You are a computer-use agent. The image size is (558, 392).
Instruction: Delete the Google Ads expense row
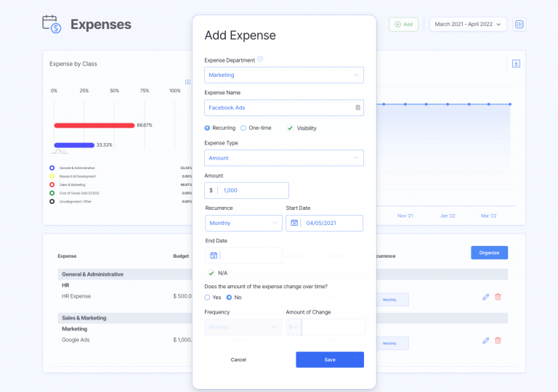click(x=498, y=340)
